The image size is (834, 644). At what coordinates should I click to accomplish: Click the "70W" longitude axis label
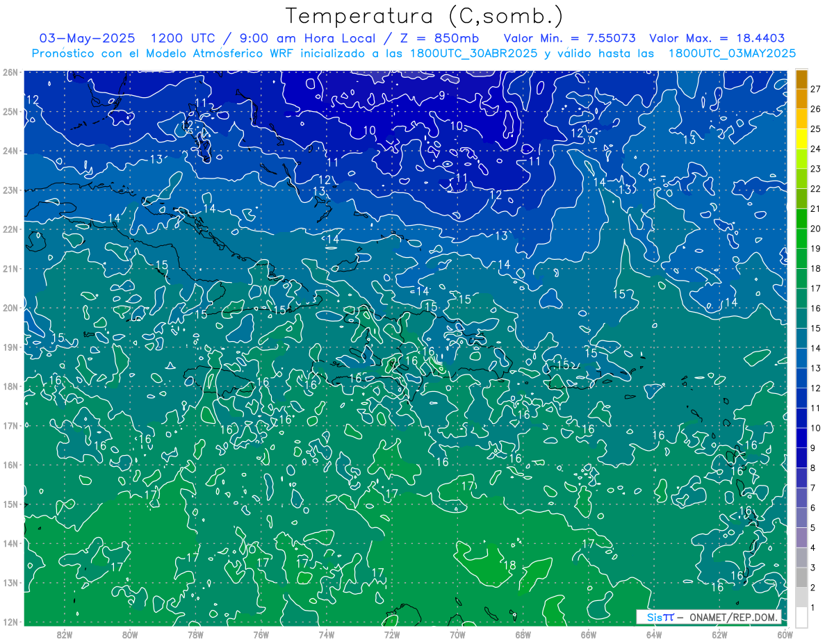click(457, 634)
